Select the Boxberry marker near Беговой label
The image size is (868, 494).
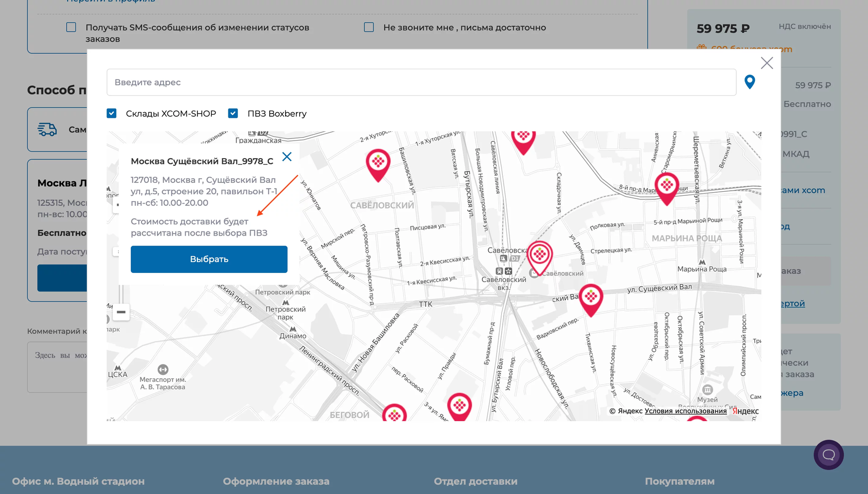point(394,413)
